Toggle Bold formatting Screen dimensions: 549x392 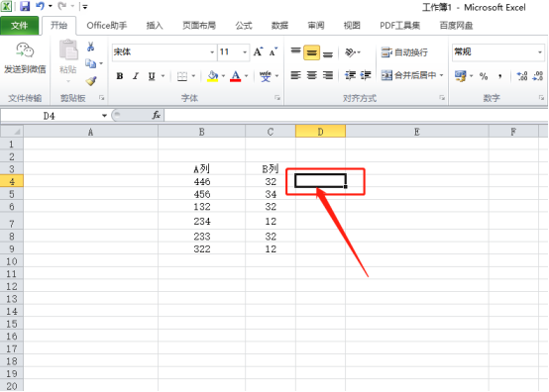[120, 76]
